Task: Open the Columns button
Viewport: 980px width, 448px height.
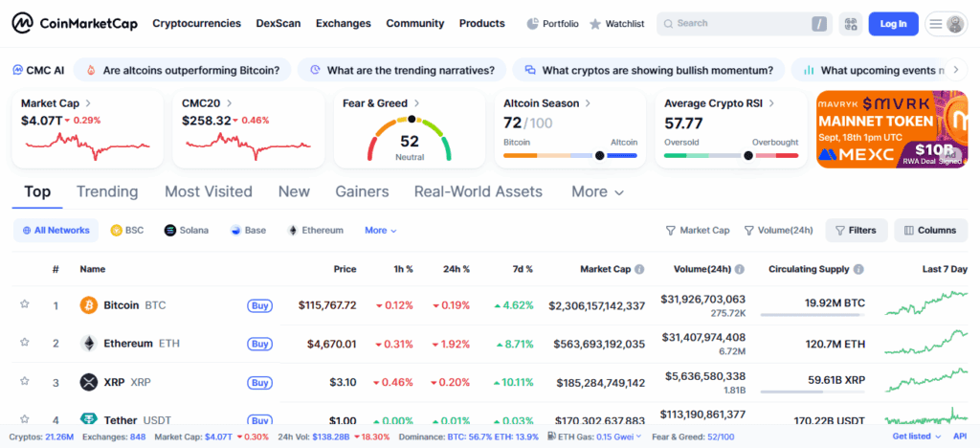Action: (x=930, y=230)
